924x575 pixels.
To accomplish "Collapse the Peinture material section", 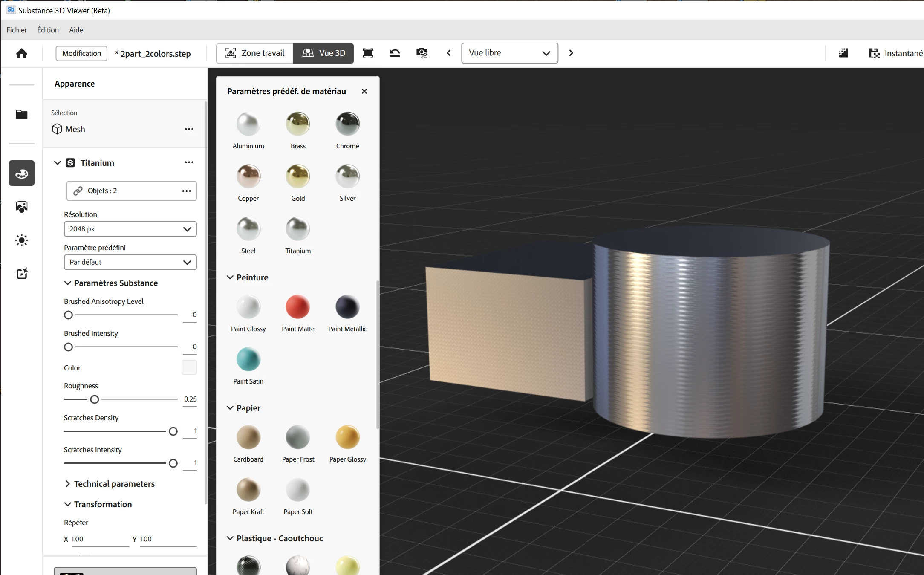I will click(x=230, y=277).
